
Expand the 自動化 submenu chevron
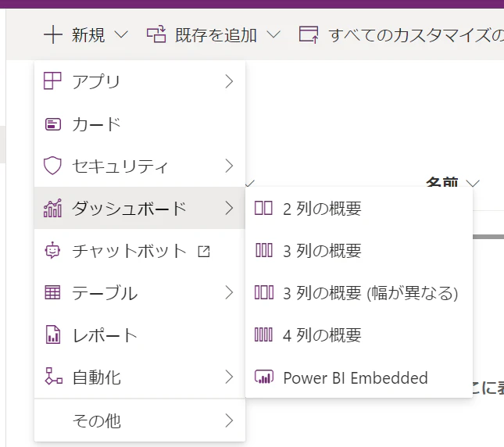229,377
